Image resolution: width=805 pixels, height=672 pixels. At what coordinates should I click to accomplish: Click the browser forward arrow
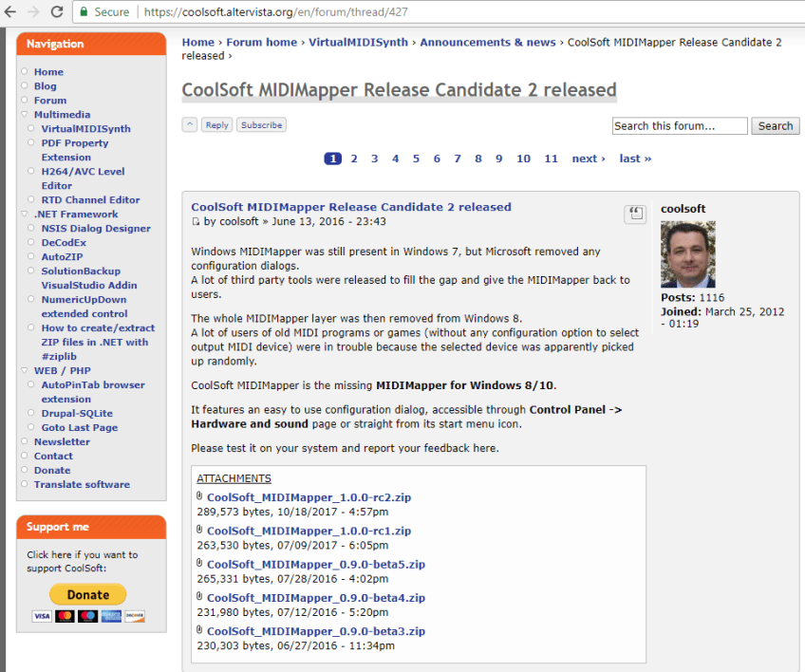coord(31,12)
